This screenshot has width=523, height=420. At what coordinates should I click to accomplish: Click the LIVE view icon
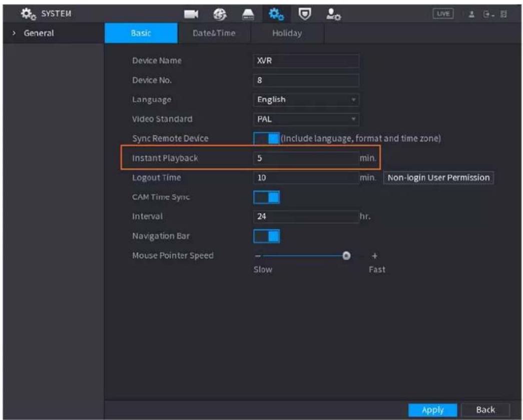pos(443,13)
